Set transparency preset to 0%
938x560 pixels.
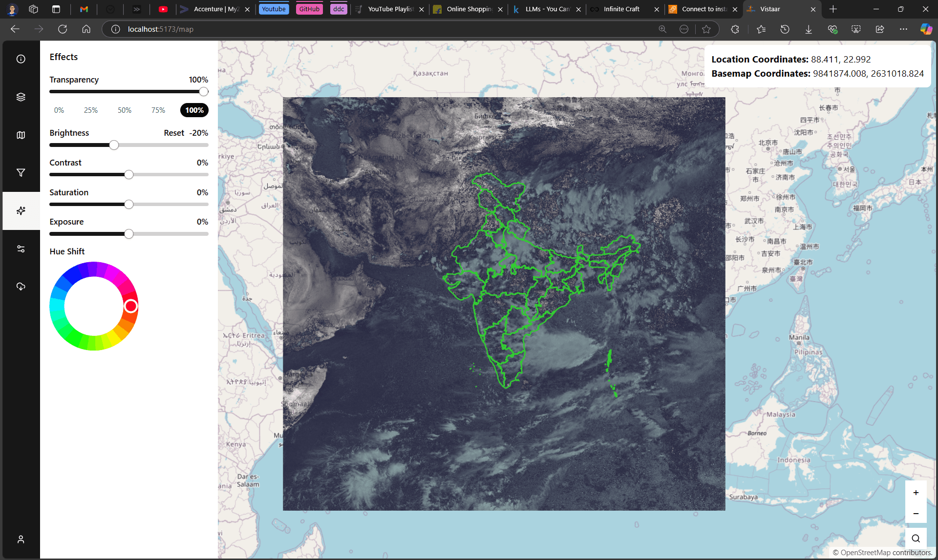[59, 110]
